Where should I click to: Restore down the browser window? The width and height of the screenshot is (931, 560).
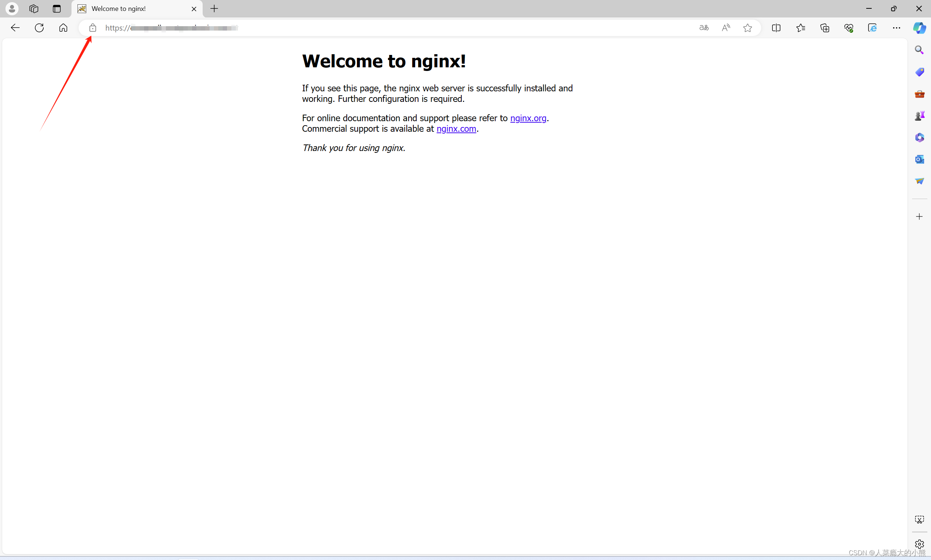click(x=894, y=8)
